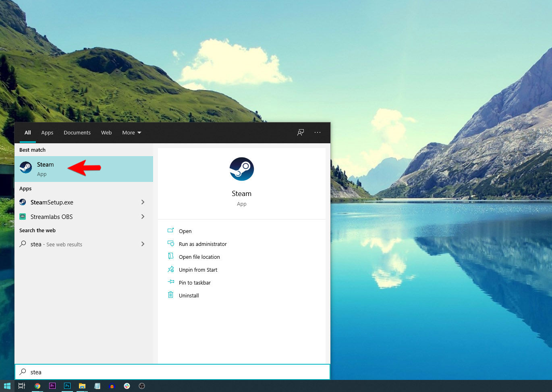Open the search feedback icon
552x392 pixels.
[301, 132]
